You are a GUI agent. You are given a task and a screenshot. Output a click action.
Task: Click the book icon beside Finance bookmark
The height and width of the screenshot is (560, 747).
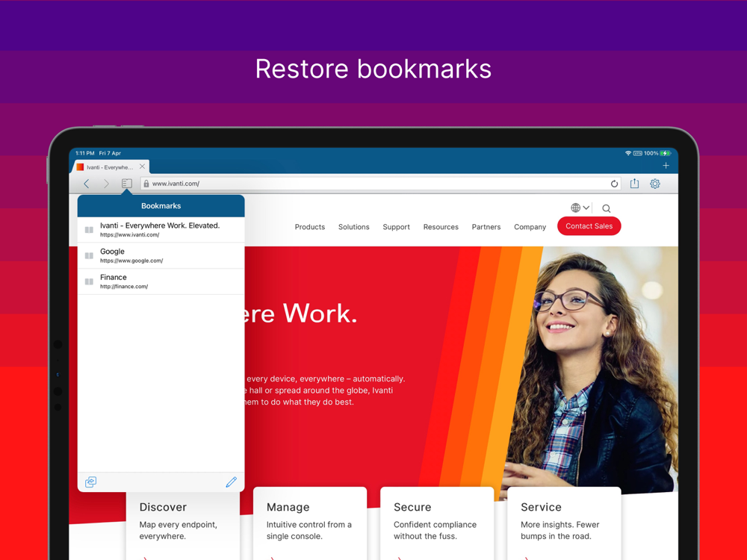[x=89, y=281]
